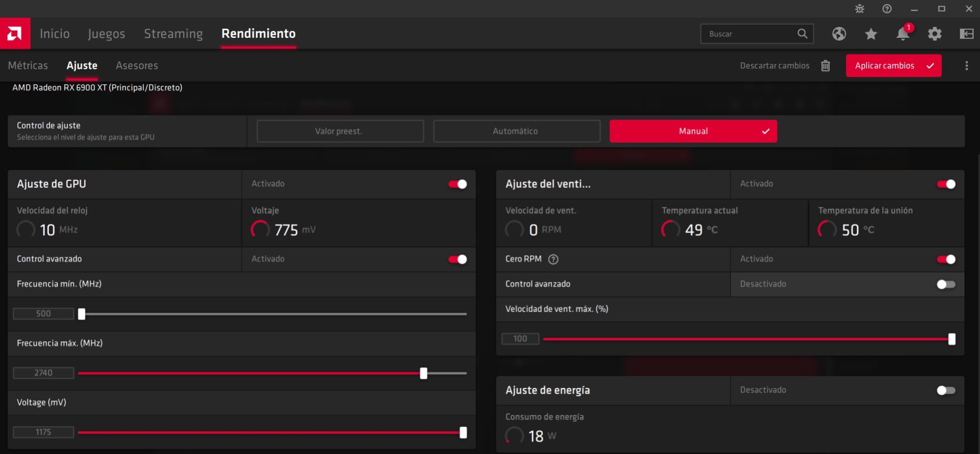This screenshot has width=980, height=454.
Task: Open the favorites star icon
Action: pos(871,34)
